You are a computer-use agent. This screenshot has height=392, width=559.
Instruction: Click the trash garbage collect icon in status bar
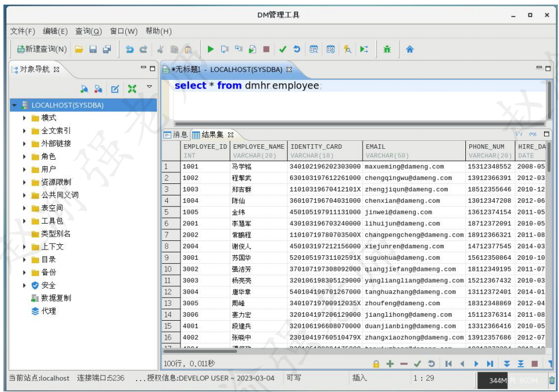[x=552, y=381]
